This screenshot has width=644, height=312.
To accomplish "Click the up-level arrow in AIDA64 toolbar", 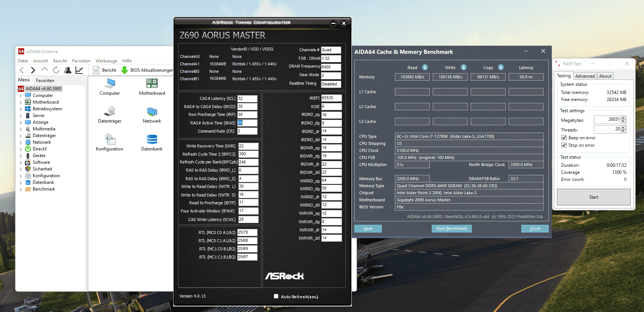I will click(x=45, y=69).
